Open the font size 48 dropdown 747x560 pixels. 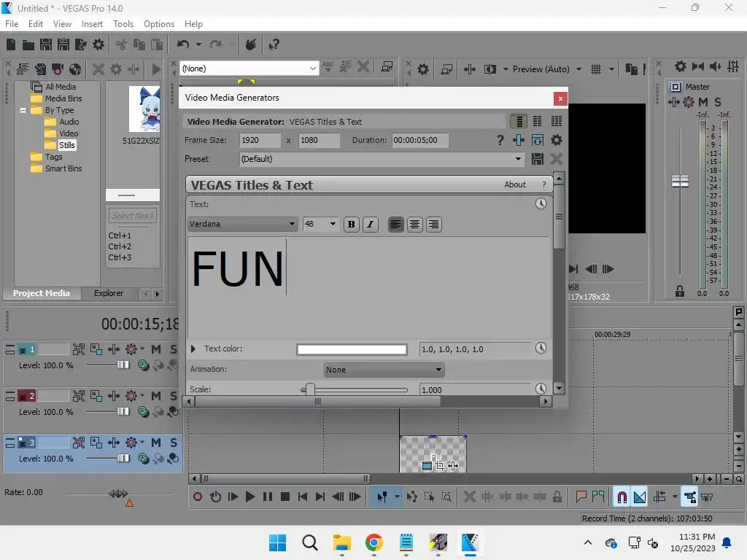(x=333, y=225)
